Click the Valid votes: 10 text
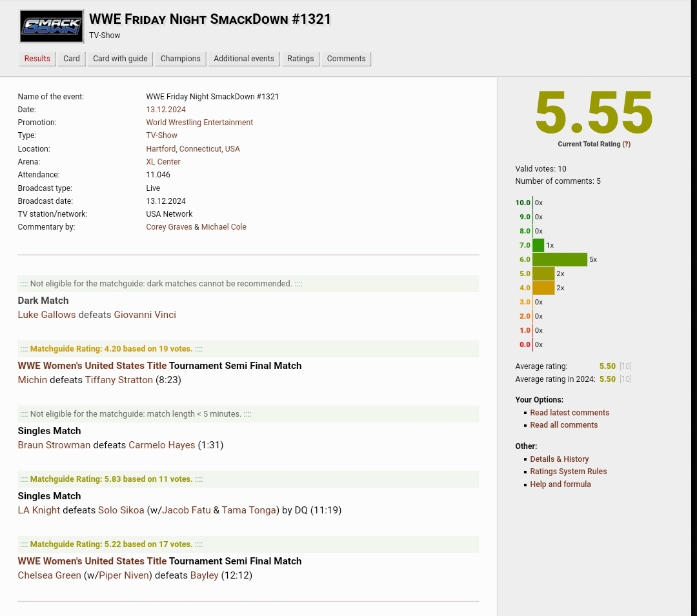697x616 pixels. [541, 169]
